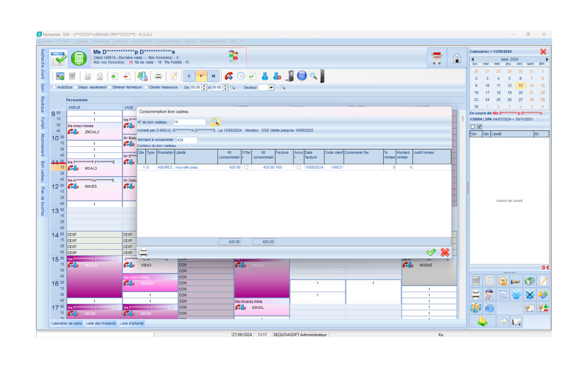Adjust the A time stepper
588x368 pixels.
click(x=226, y=88)
